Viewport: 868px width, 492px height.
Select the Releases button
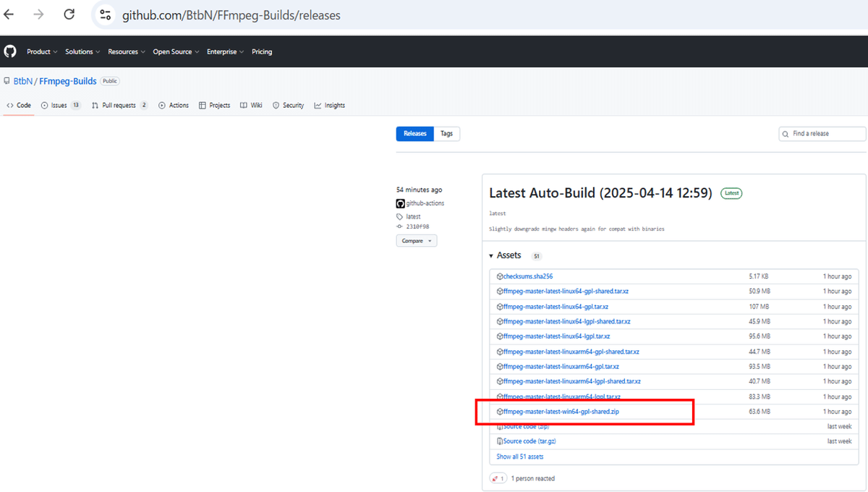tap(415, 134)
